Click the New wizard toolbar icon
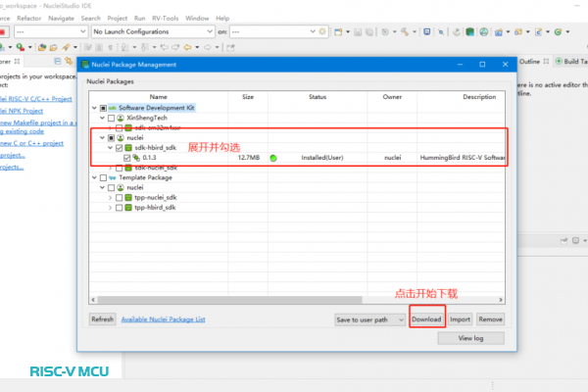 [338, 32]
